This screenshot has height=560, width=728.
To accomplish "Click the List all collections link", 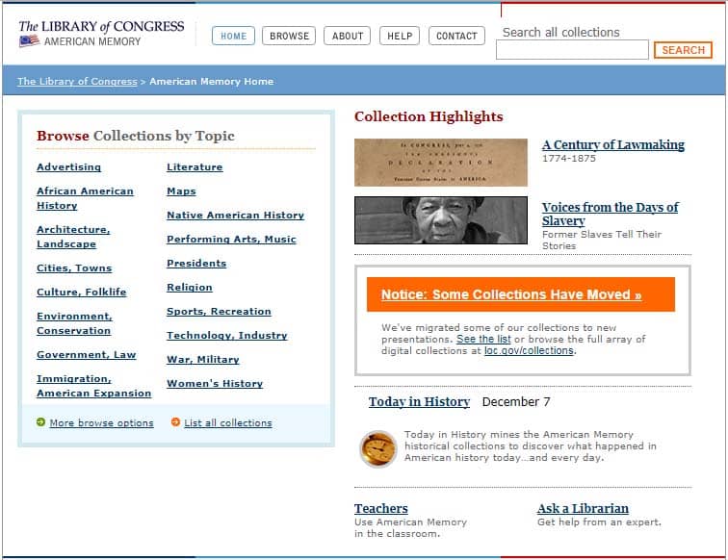I will click(228, 422).
